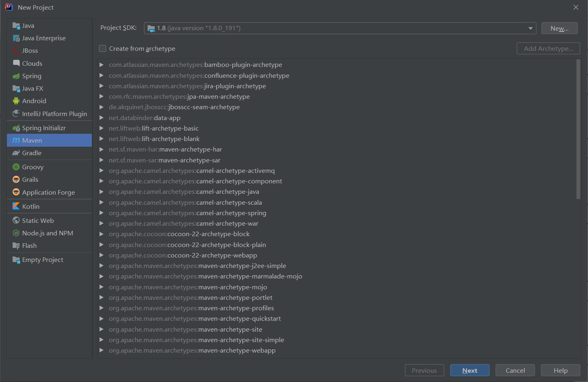Image resolution: width=588 pixels, height=382 pixels.
Task: Click the Maven 'm' icon
Action: [x=16, y=141]
